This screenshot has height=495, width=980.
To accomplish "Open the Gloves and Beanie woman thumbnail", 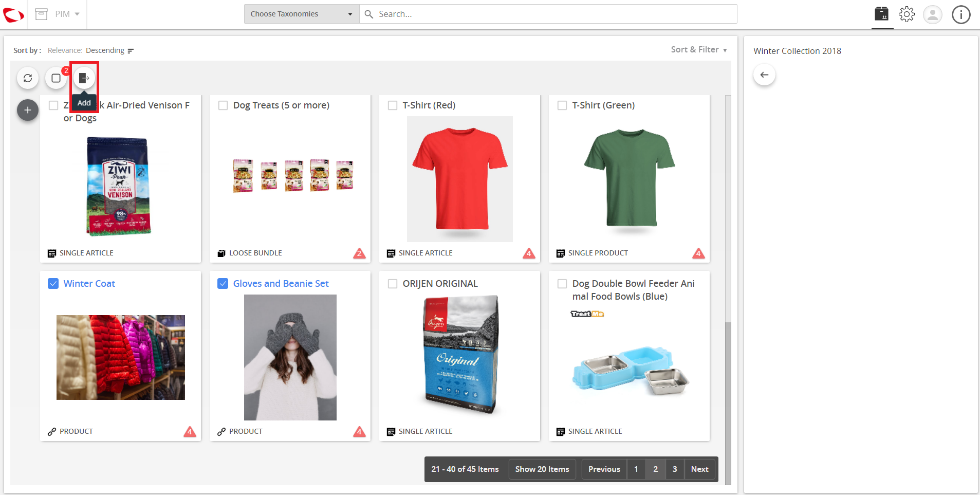I will tap(290, 357).
